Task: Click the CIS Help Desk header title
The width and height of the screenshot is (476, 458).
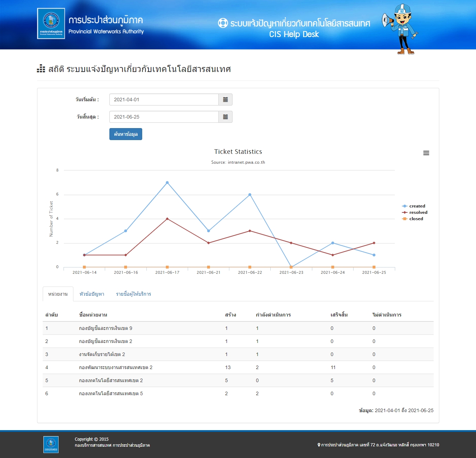Action: tap(294, 34)
